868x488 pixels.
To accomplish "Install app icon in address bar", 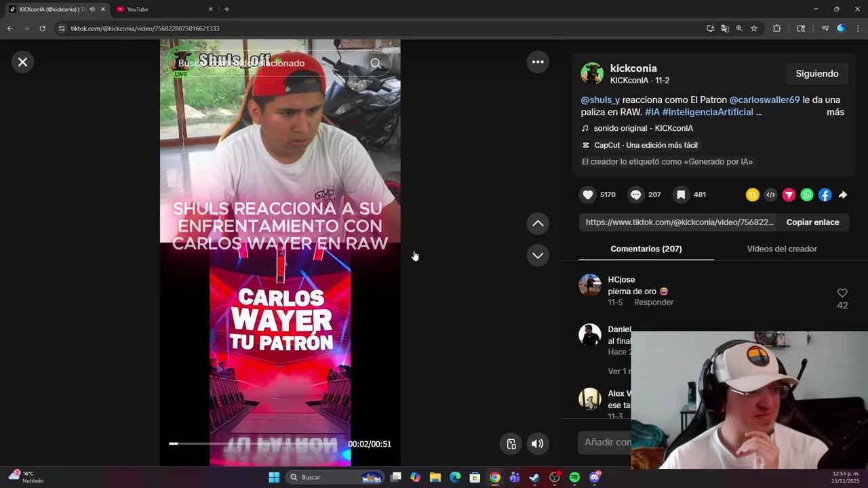I will coord(710,28).
